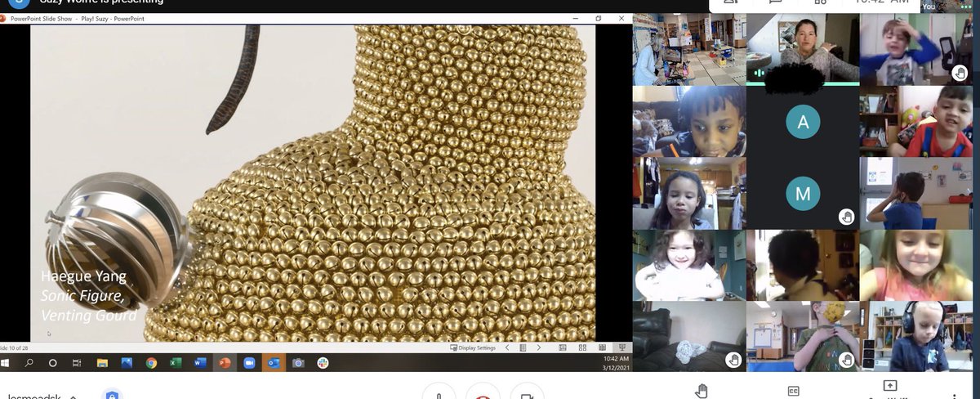This screenshot has height=399, width=980.
Task: Click the 'Venting Gourd' caption text on the slide
Action: [x=89, y=316]
